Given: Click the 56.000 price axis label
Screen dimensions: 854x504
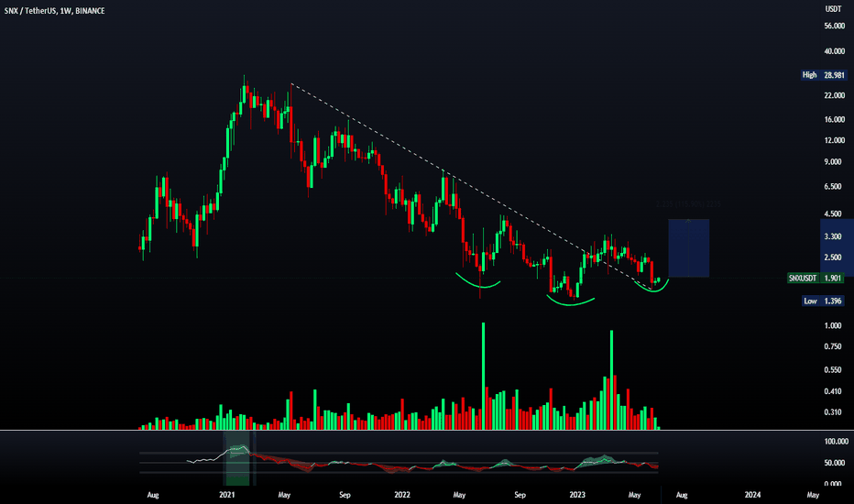Looking at the screenshot, I should pyautogui.click(x=834, y=26).
